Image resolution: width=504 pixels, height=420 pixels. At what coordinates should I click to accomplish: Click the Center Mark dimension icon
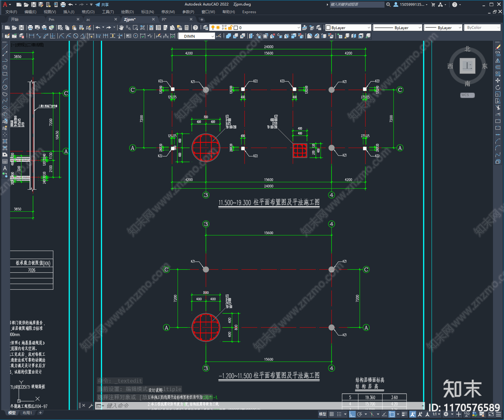[135, 36]
